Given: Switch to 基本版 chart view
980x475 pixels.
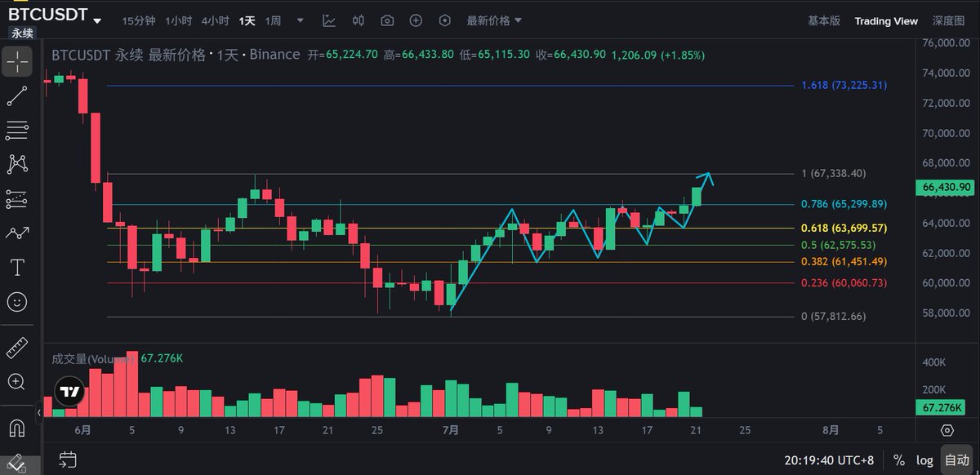Looking at the screenshot, I should [823, 20].
